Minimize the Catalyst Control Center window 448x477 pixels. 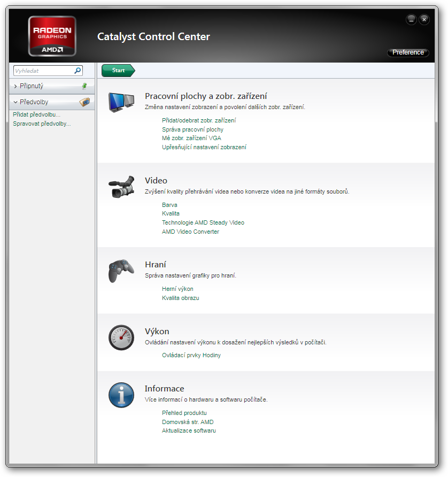pos(411,20)
